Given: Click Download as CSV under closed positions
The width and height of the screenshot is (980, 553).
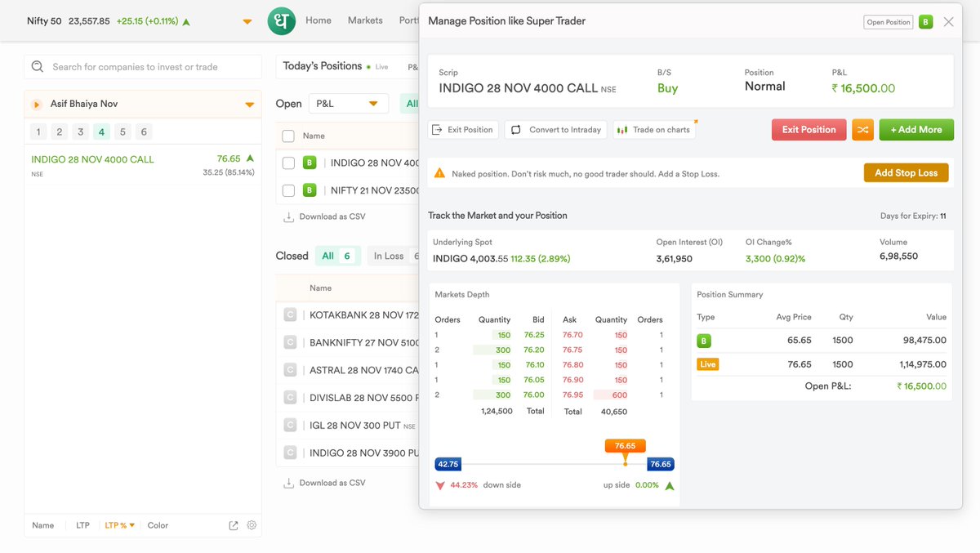Looking at the screenshot, I should tap(332, 483).
